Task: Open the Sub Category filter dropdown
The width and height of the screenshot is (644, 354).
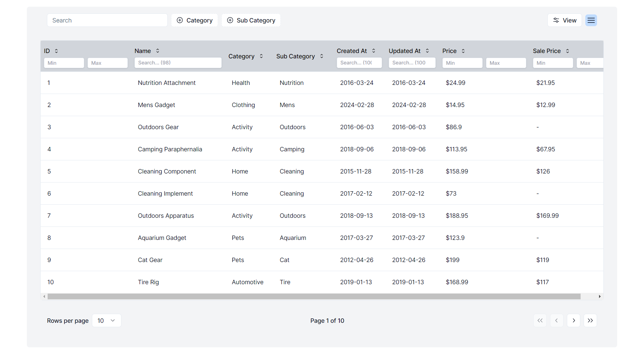Action: [251, 20]
